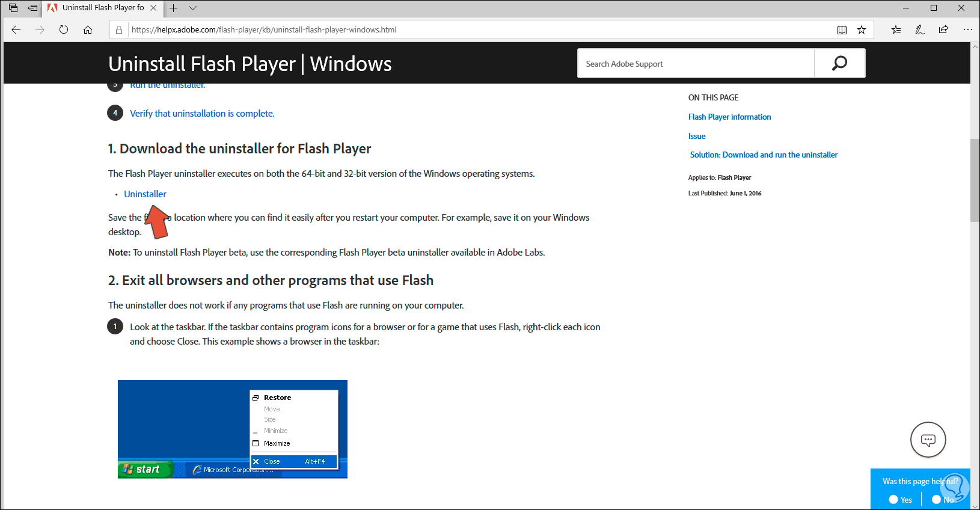Minimize the browser window
Screen dimensions: 980x510
[906, 8]
